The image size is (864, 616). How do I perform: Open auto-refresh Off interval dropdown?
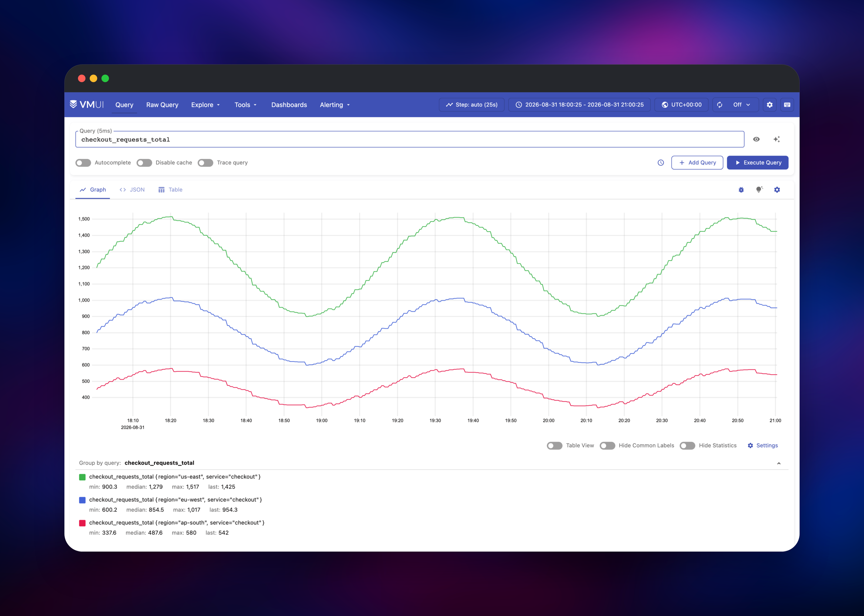(741, 105)
